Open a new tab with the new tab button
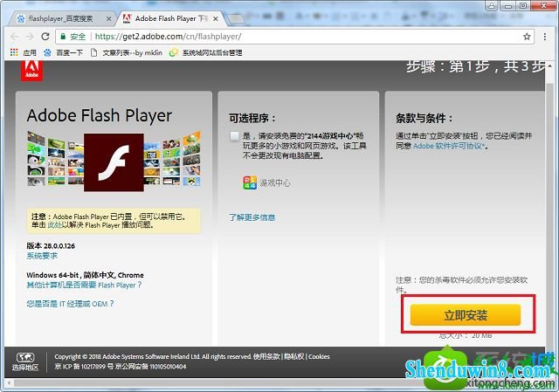Viewport: 559px width, 392px height. click(x=235, y=18)
